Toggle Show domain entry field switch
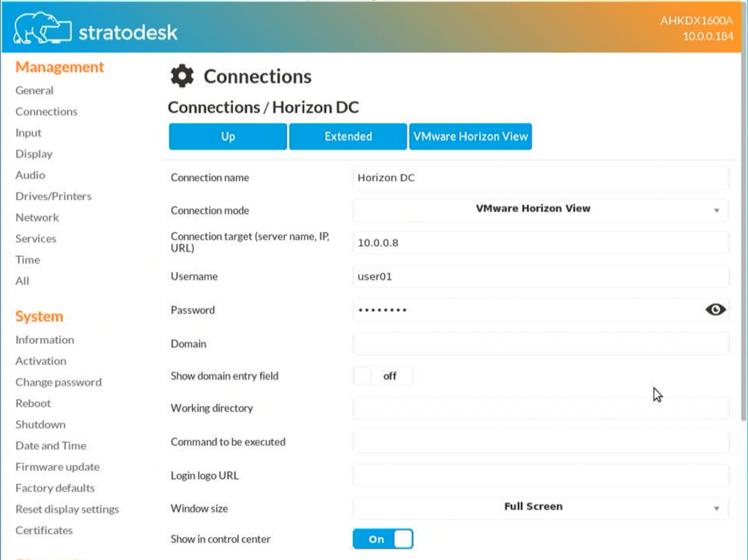 (383, 376)
